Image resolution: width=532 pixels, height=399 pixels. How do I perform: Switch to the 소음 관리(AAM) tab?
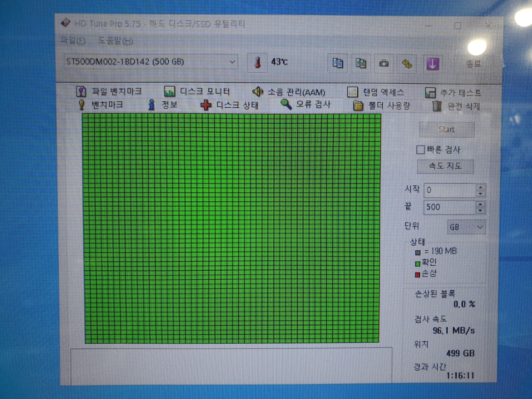(x=289, y=92)
